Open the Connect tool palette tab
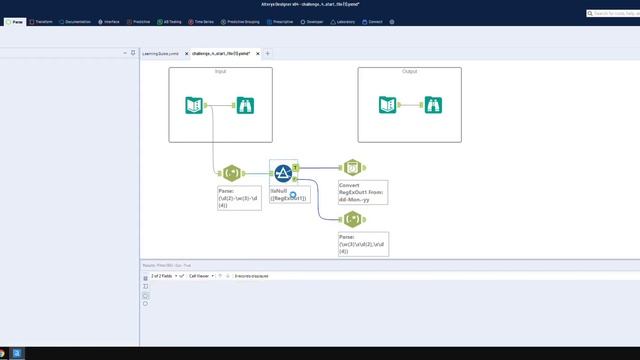This screenshot has width=640, height=360. click(372, 22)
